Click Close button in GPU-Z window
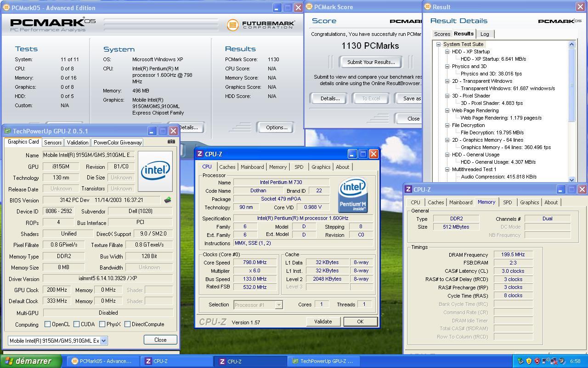Image resolution: width=588 pixels, height=368 pixels. coord(160,339)
